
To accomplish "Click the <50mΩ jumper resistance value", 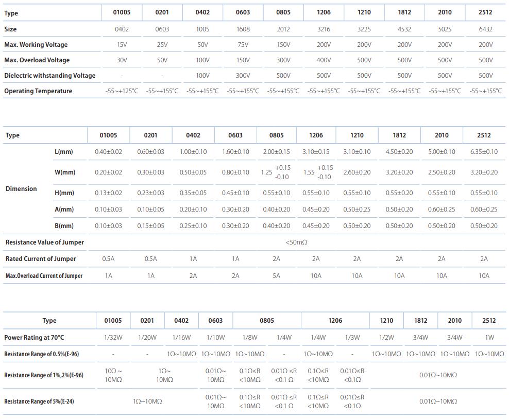I will 296,242.
